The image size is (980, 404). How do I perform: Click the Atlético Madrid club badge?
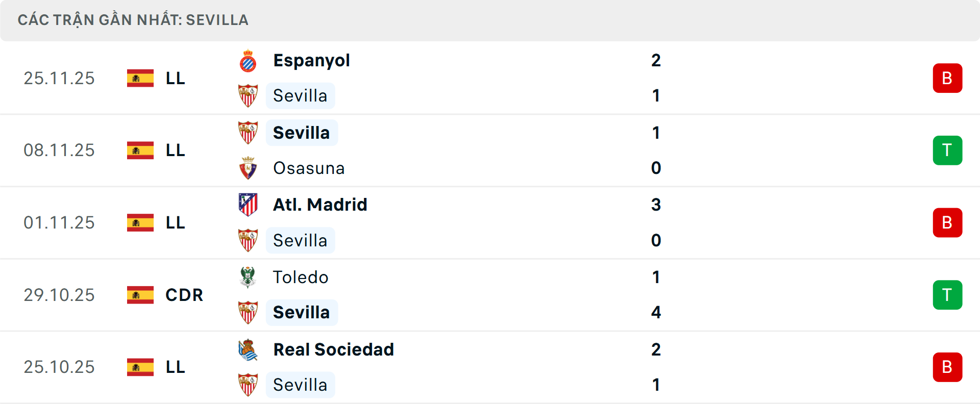248,204
